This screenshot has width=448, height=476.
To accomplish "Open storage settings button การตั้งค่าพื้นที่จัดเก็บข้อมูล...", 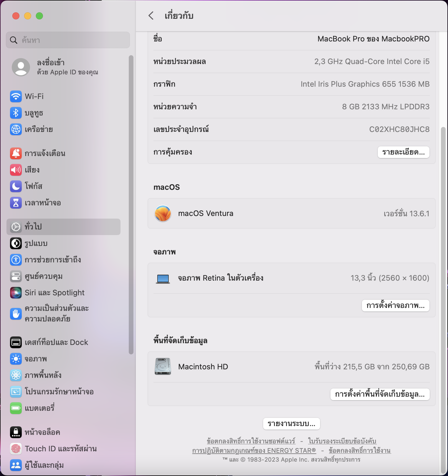I will [380, 394].
